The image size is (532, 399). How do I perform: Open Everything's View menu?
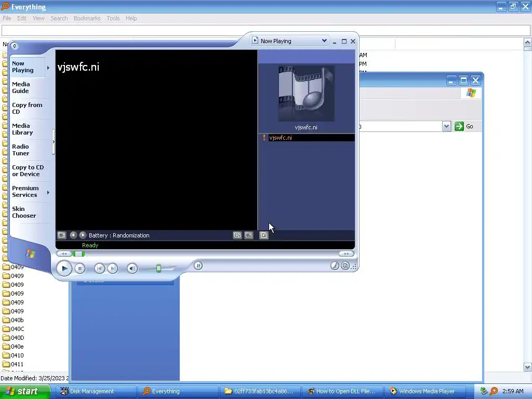38,18
